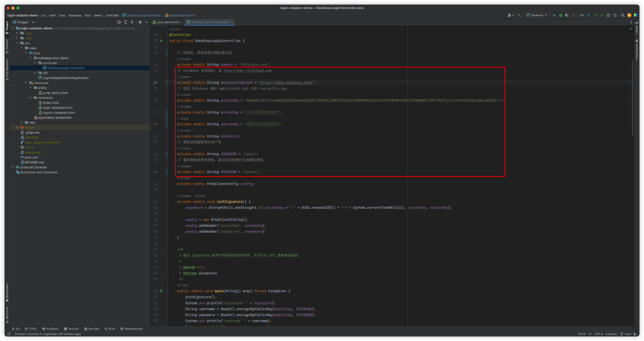644x341 pixels.
Task: Collapse all icon in Project panel
Action: (132, 22)
